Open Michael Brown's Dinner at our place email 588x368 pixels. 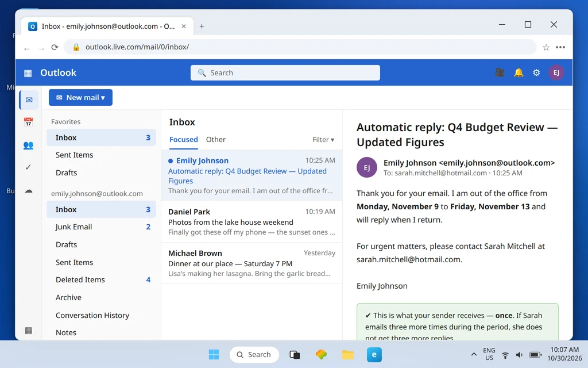(x=252, y=263)
